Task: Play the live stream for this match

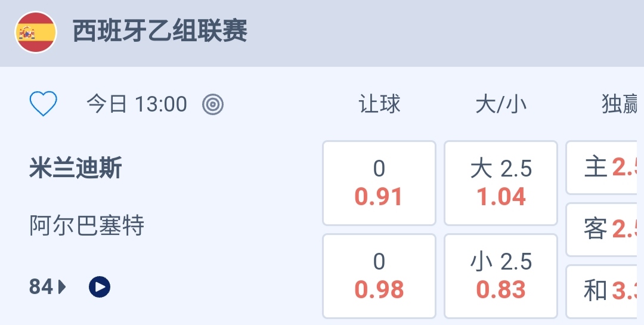Action: point(100,287)
